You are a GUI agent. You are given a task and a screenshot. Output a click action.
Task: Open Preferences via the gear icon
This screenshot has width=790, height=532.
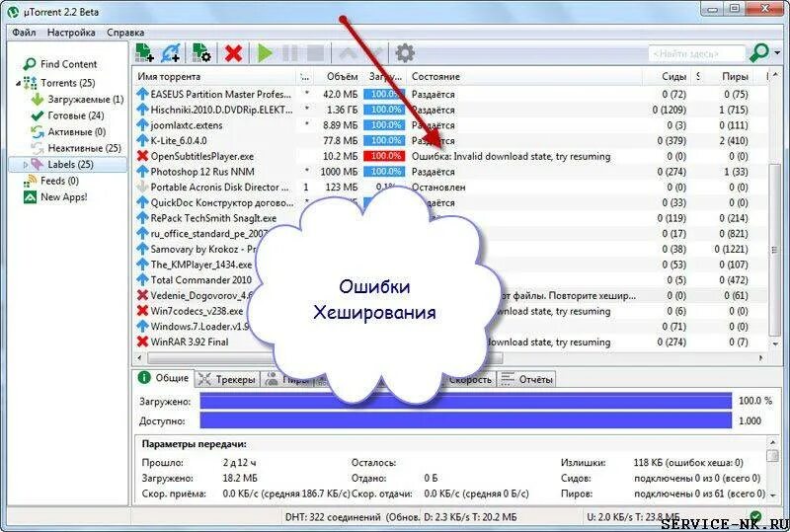coord(405,53)
